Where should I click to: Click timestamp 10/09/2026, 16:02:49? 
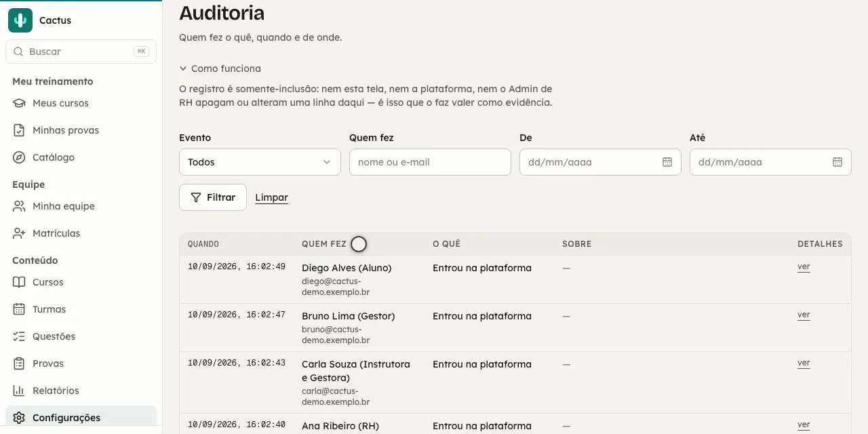[x=237, y=267]
